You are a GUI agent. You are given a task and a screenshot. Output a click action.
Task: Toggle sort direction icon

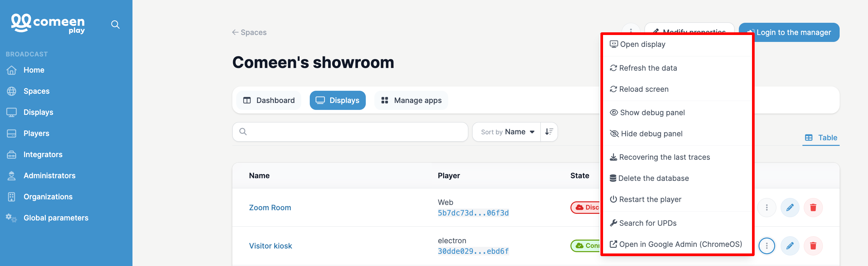click(549, 132)
